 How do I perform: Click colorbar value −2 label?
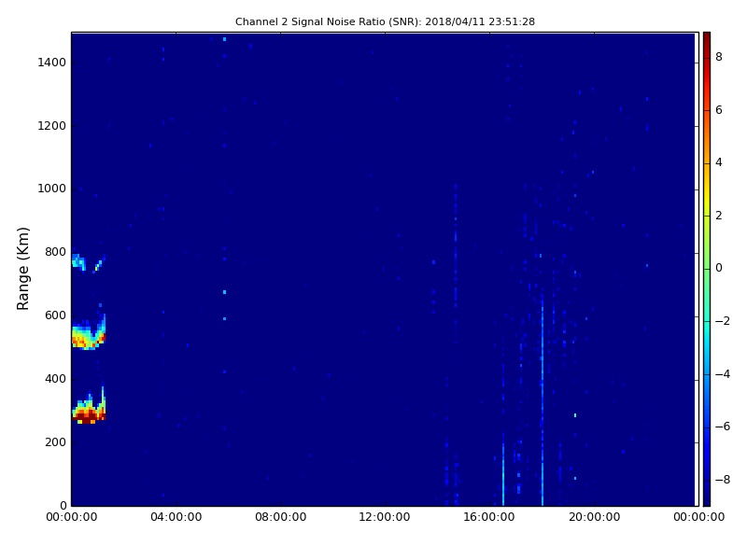723,321
